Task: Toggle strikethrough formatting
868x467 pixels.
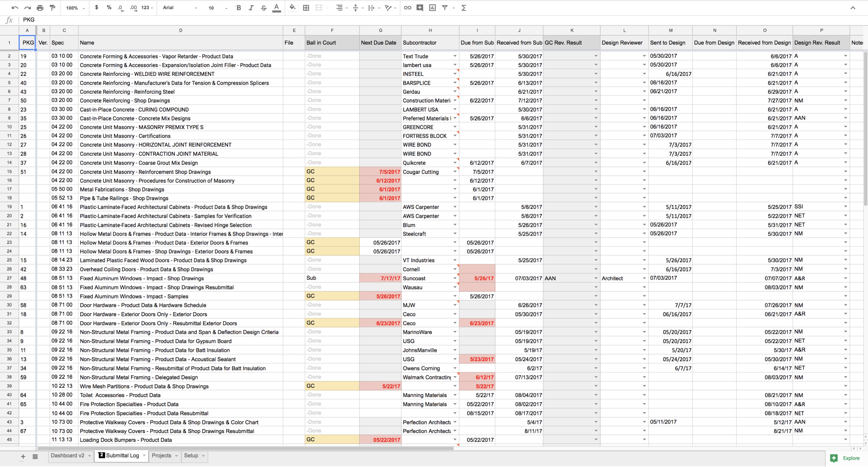Action: coord(263,8)
